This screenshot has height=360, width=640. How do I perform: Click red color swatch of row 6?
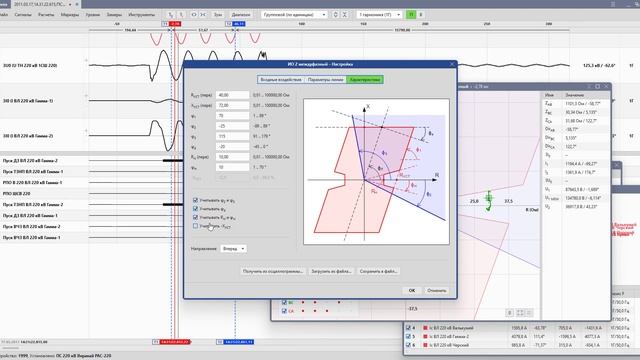(x=425, y=345)
